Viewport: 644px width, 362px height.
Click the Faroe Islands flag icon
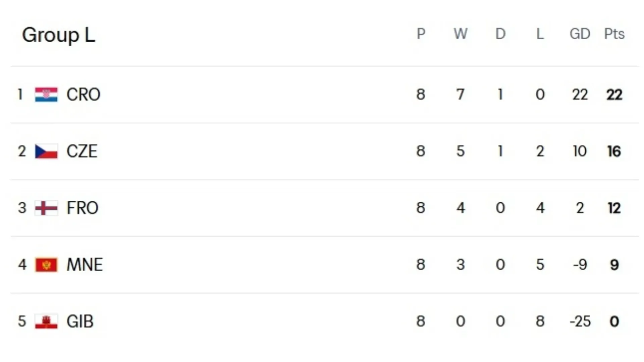coord(46,208)
